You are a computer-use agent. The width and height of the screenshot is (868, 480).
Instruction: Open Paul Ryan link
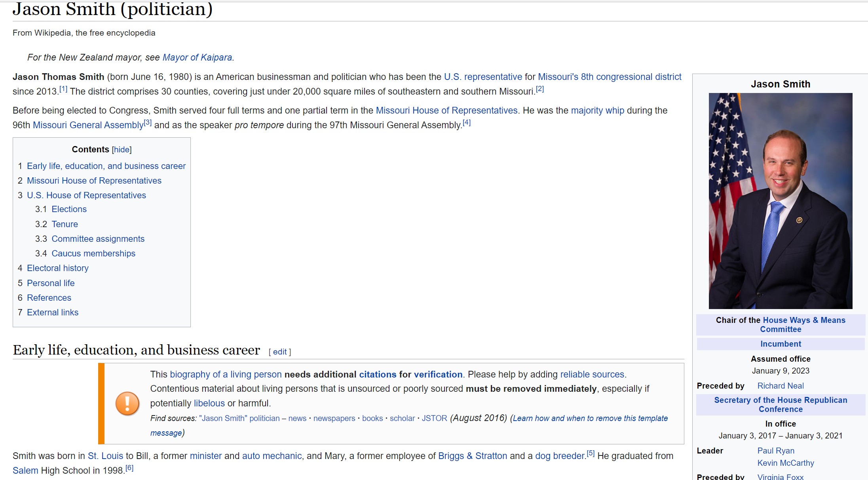(776, 451)
